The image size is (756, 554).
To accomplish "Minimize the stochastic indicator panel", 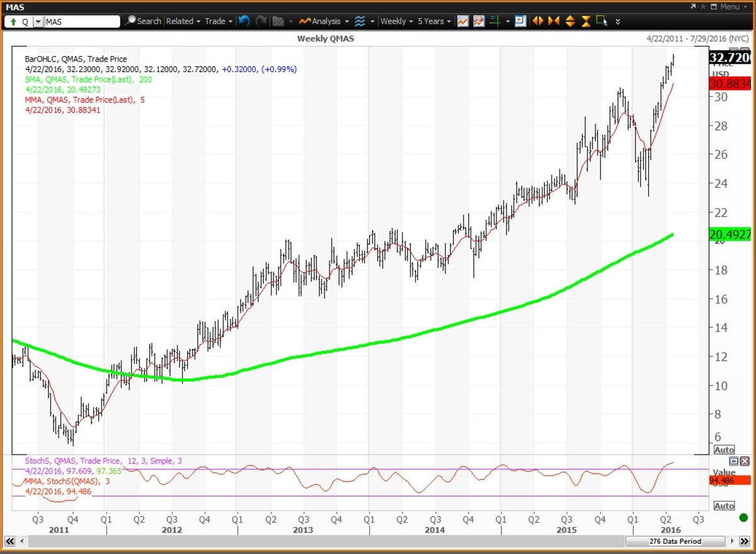I will coord(733,461).
